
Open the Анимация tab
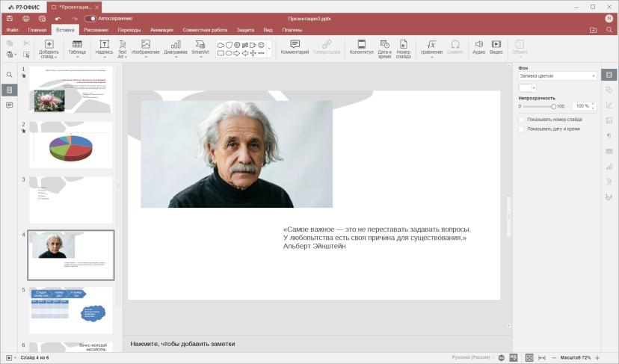tap(161, 30)
